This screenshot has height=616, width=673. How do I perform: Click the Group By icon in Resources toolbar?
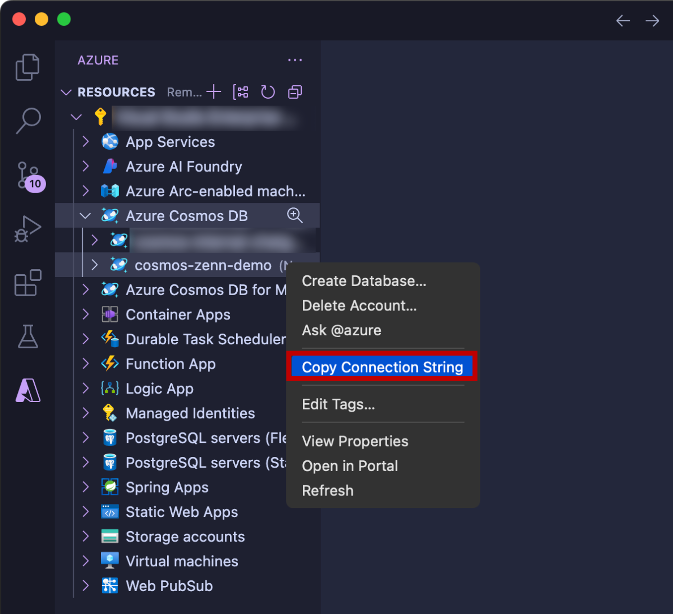[x=241, y=92]
